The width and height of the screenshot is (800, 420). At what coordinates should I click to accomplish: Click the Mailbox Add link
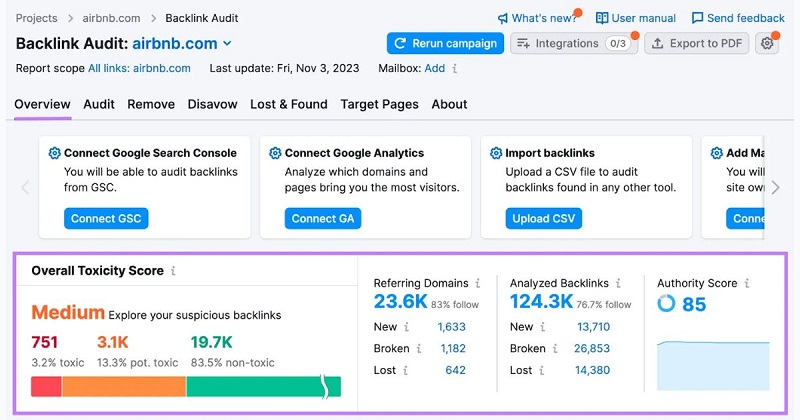pos(435,68)
